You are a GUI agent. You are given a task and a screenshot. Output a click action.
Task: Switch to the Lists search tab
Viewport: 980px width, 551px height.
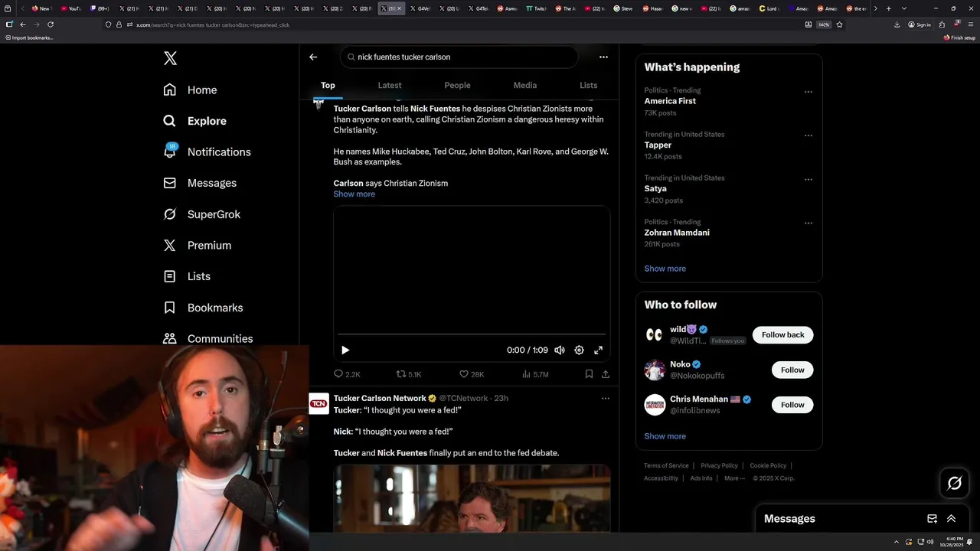[588, 85]
